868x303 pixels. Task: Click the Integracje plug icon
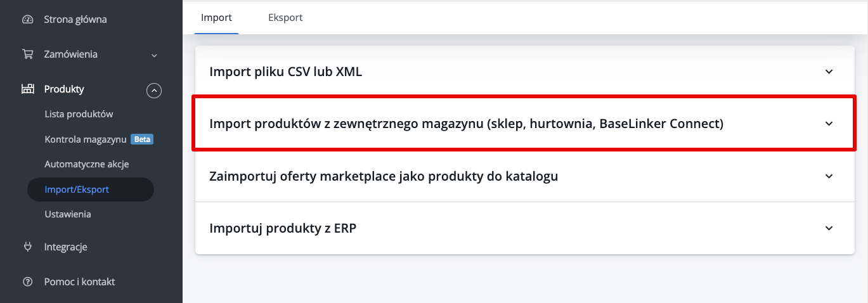click(x=27, y=247)
